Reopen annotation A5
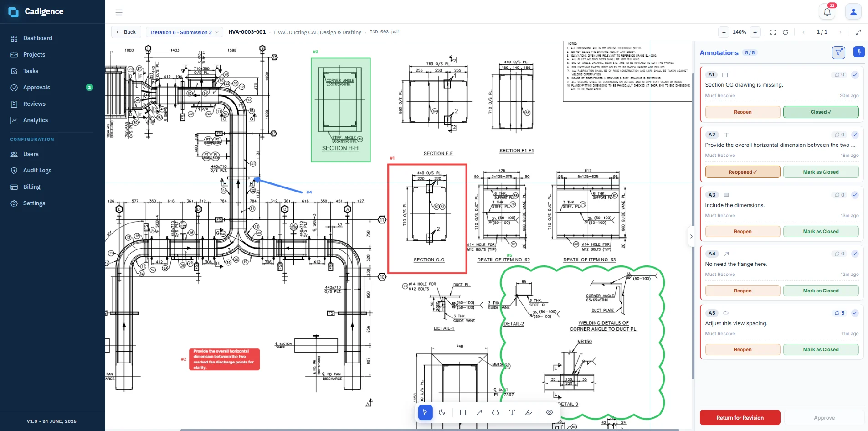 [x=743, y=350]
